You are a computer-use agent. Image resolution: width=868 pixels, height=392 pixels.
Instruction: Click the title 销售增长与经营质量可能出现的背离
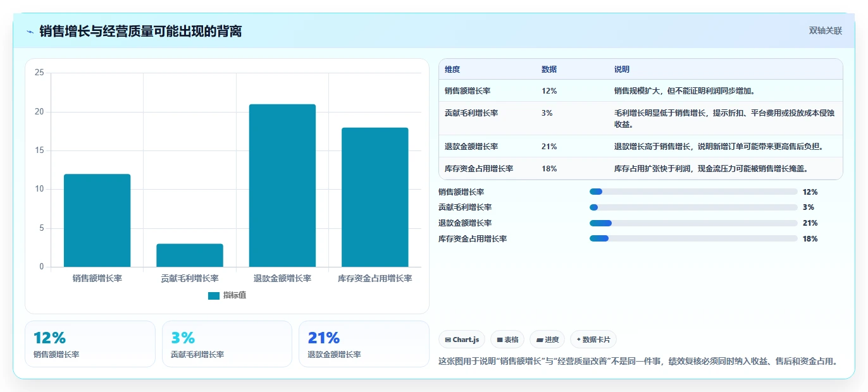140,31
